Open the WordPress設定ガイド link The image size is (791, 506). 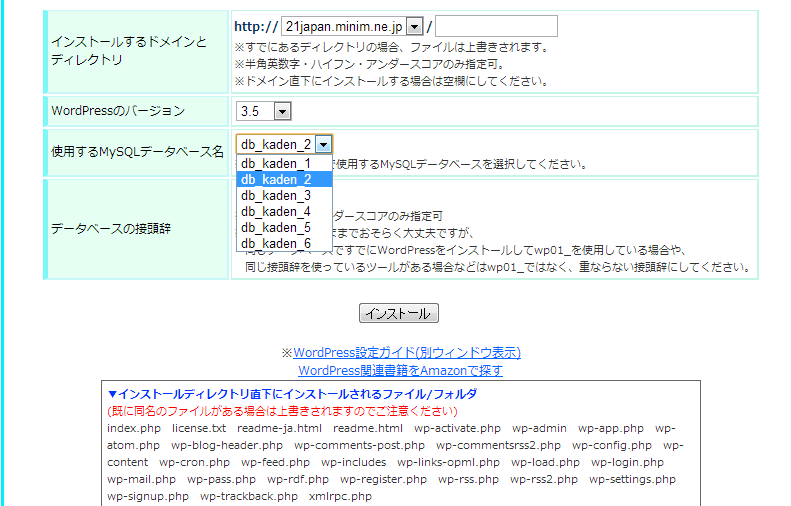pyautogui.click(x=407, y=353)
